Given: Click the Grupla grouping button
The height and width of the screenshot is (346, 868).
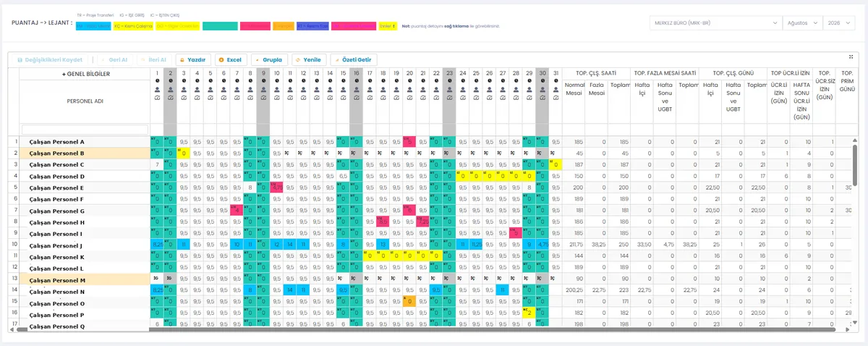Looking at the screenshot, I should tap(270, 59).
